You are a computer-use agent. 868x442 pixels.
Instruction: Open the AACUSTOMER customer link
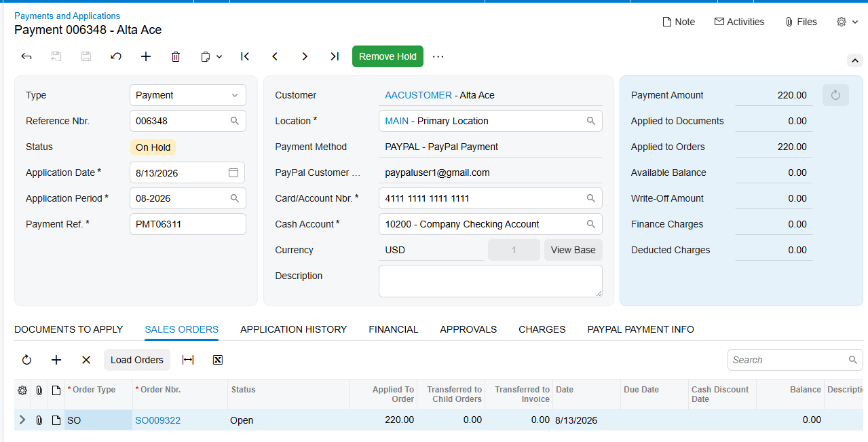pos(418,95)
